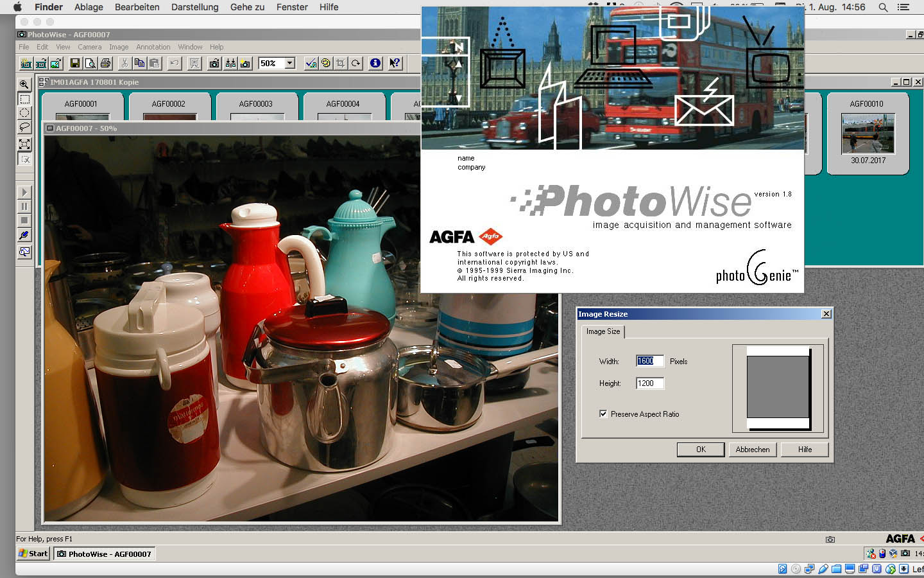Screen dimensions: 924x578
Task: Select the AGF00004 thumbnail card
Action: tap(344, 107)
